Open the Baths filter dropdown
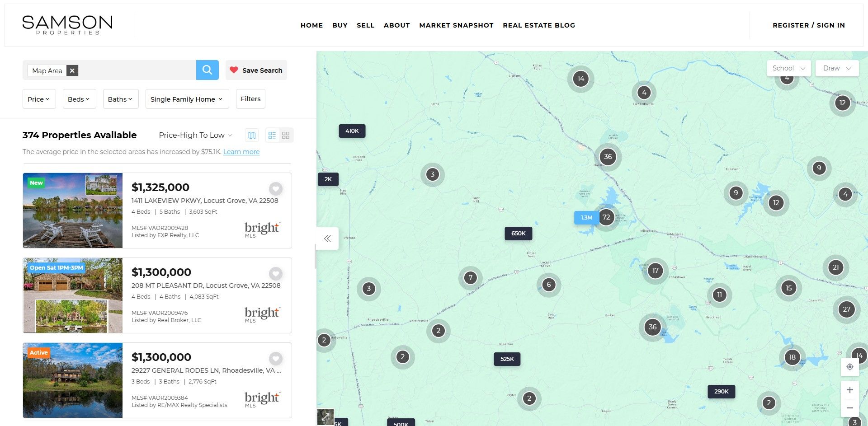This screenshot has width=868, height=426. tap(120, 99)
